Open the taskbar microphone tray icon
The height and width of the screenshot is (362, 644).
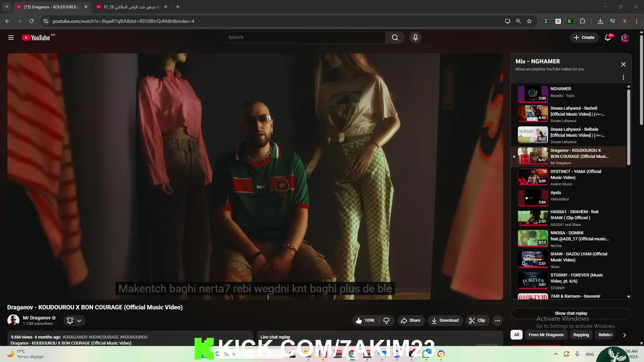pyautogui.click(x=577, y=354)
